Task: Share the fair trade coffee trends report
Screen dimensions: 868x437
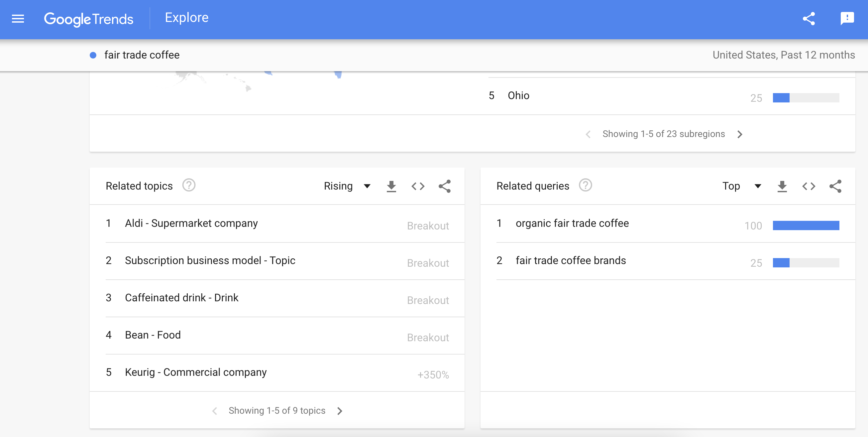Action: point(810,19)
